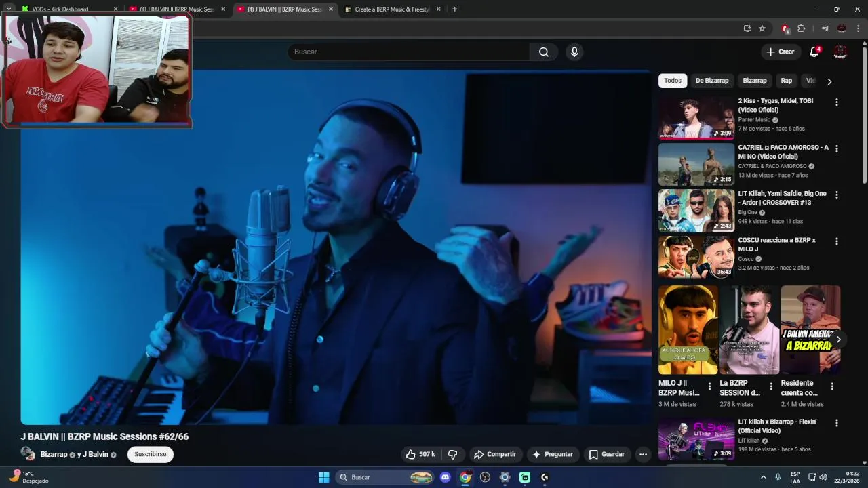Screen dimensions: 868x488
Task: Open options for the MILO J short
Action: pos(709,386)
